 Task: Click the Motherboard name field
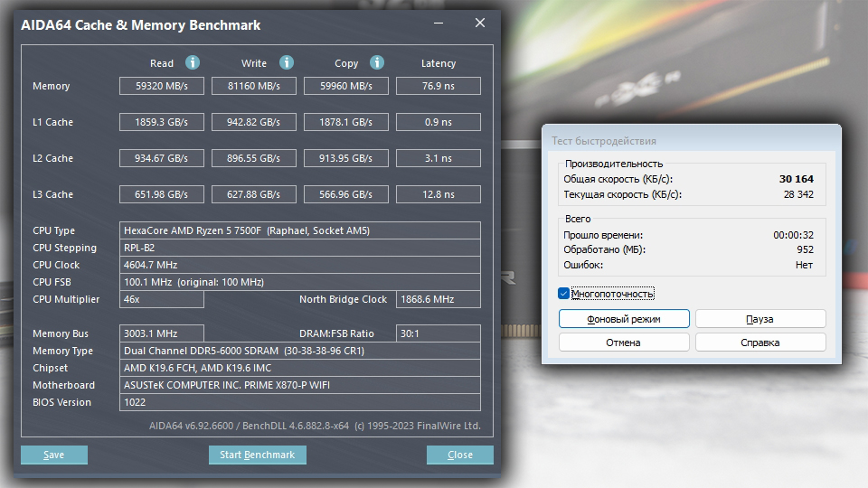300,385
